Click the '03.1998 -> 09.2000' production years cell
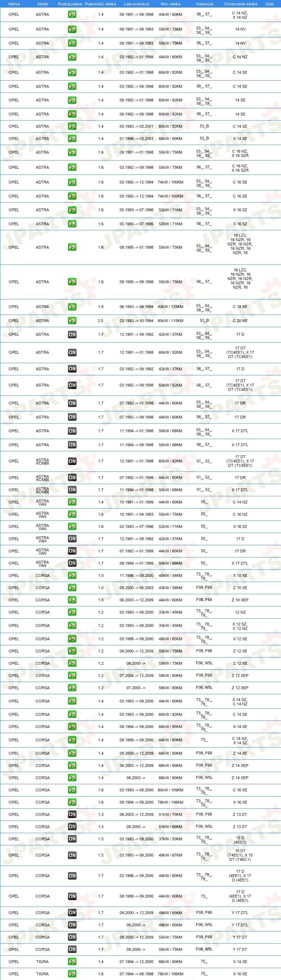Screen dimensions: 281x980 136,639
